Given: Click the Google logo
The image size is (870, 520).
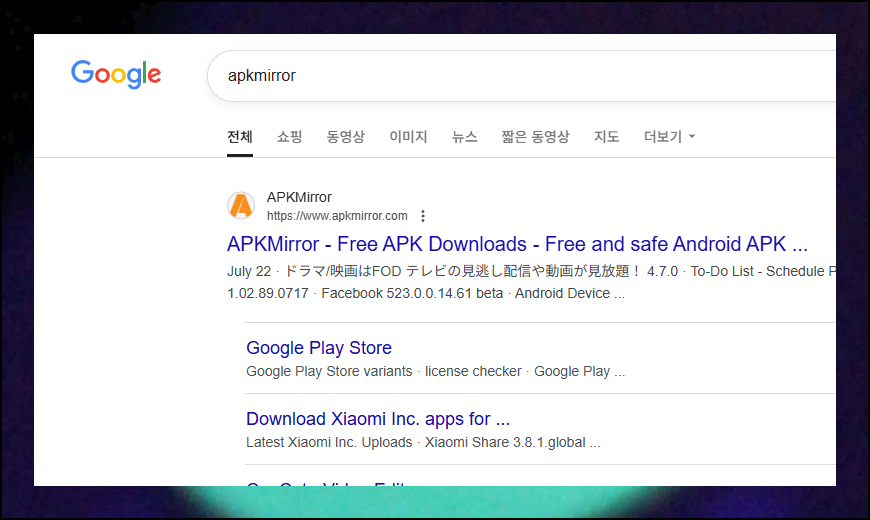Looking at the screenshot, I should point(116,74).
